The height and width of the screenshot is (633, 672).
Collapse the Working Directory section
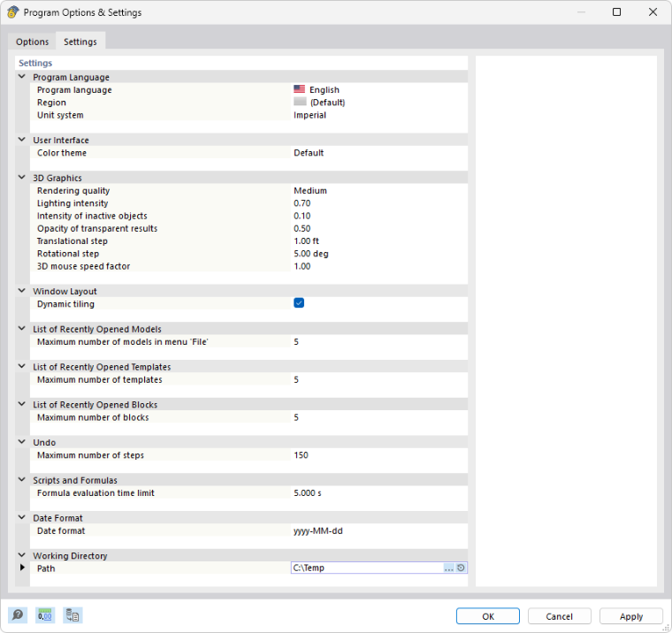point(22,555)
